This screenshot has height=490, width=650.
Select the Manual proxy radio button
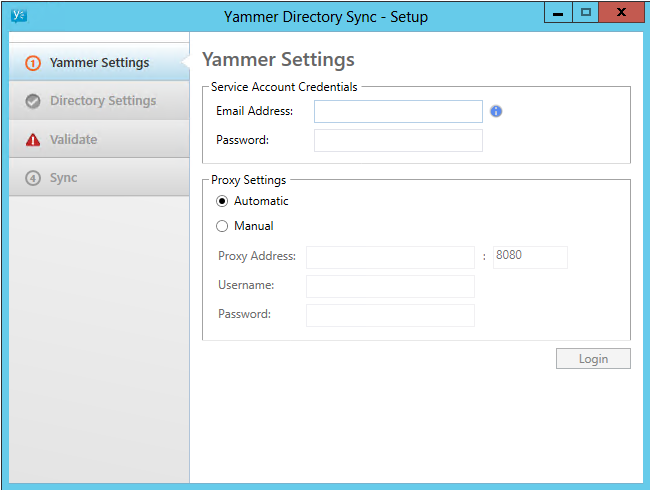tap(222, 226)
